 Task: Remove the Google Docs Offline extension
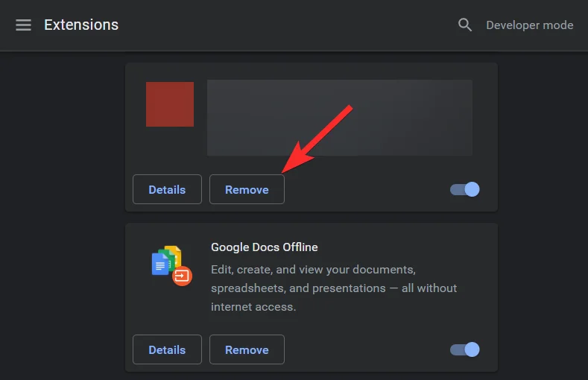247,349
